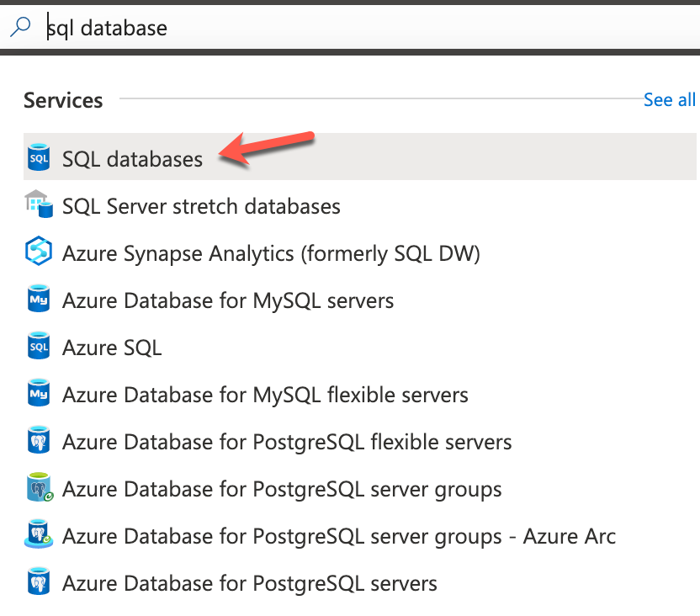700x616 pixels.
Task: Click the SQL databases service icon
Action: click(39, 157)
